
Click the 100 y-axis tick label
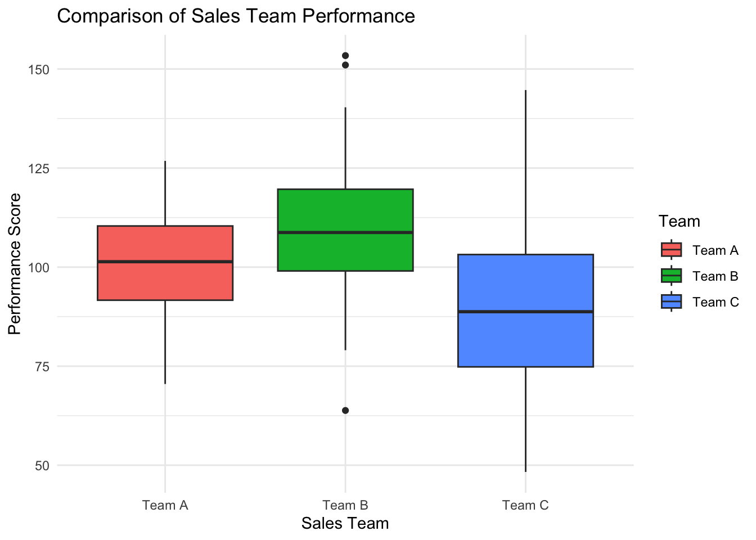click(37, 267)
